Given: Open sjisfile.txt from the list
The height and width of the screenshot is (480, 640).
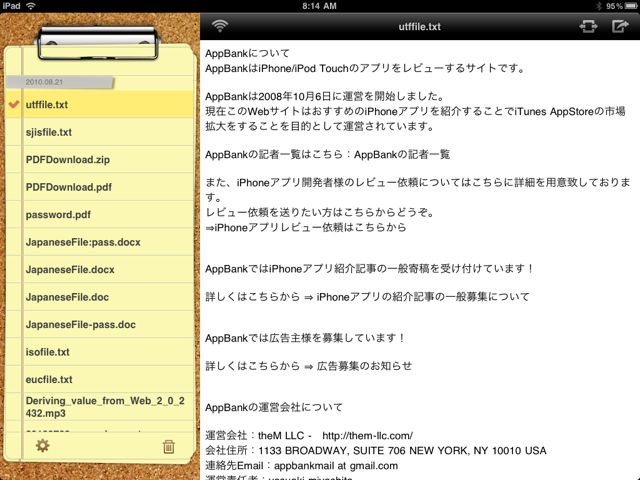Looking at the screenshot, I should [99, 132].
